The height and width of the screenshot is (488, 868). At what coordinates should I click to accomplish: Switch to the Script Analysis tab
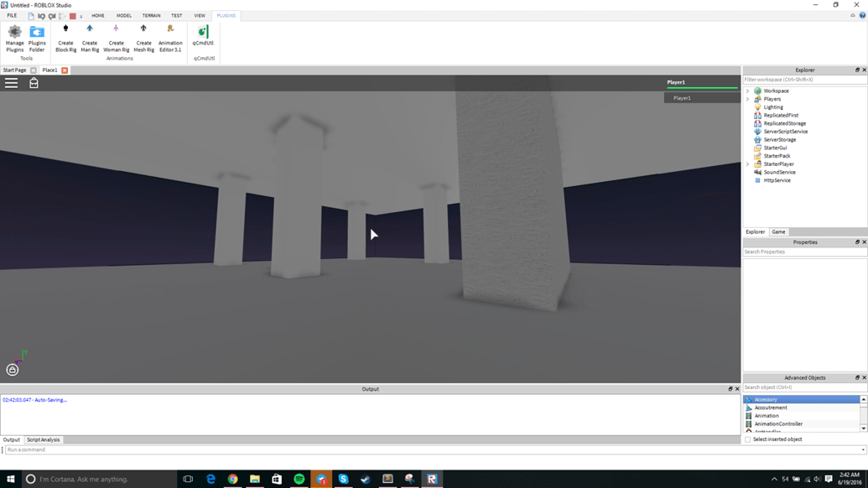point(42,439)
